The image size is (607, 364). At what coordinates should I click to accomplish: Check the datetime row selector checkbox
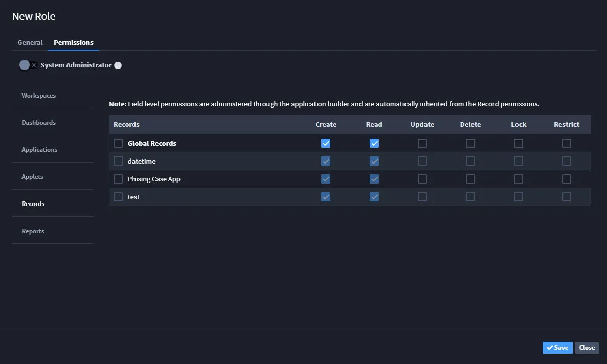(118, 161)
